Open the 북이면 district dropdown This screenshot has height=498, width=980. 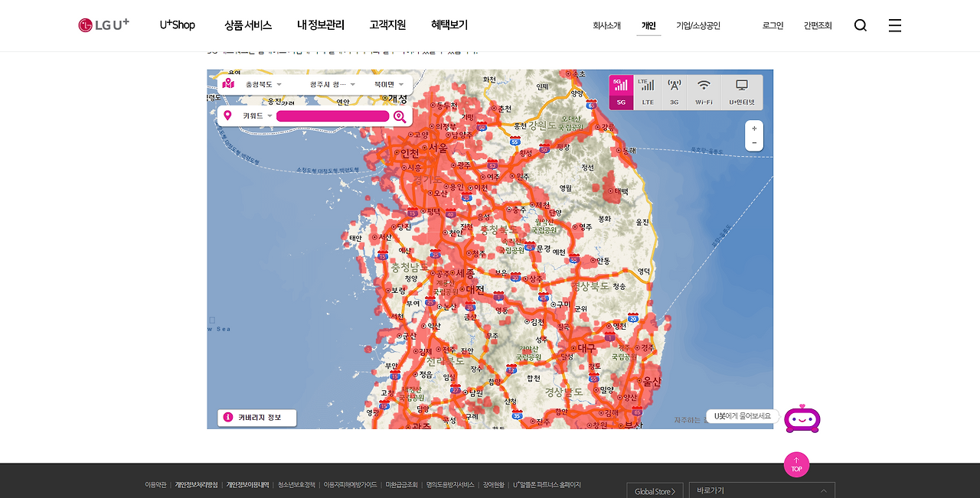coord(389,84)
